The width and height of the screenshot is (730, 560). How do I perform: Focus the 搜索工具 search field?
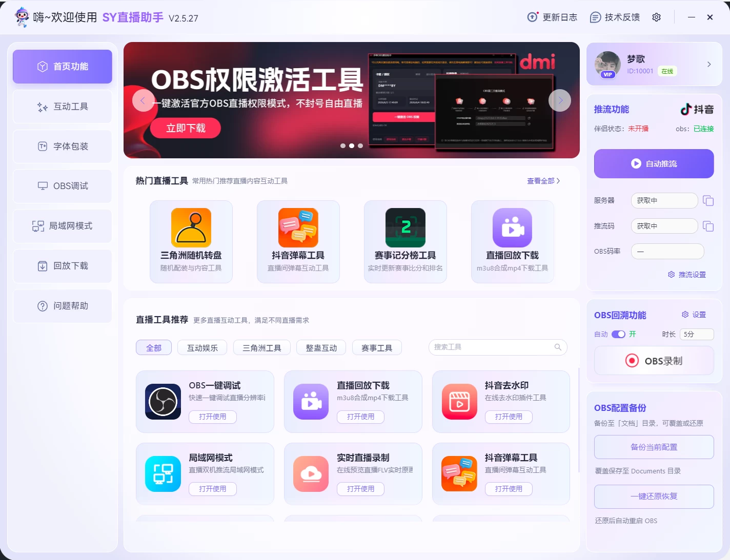click(498, 347)
